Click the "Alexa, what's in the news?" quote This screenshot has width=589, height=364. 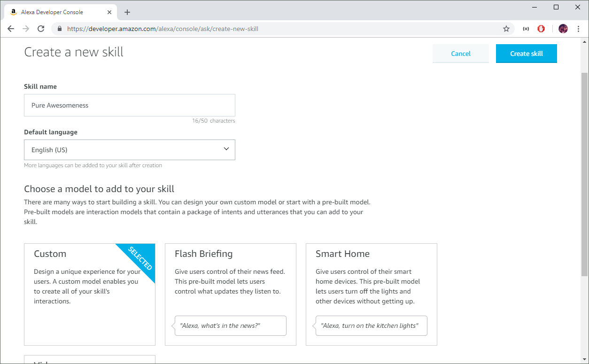click(x=231, y=325)
